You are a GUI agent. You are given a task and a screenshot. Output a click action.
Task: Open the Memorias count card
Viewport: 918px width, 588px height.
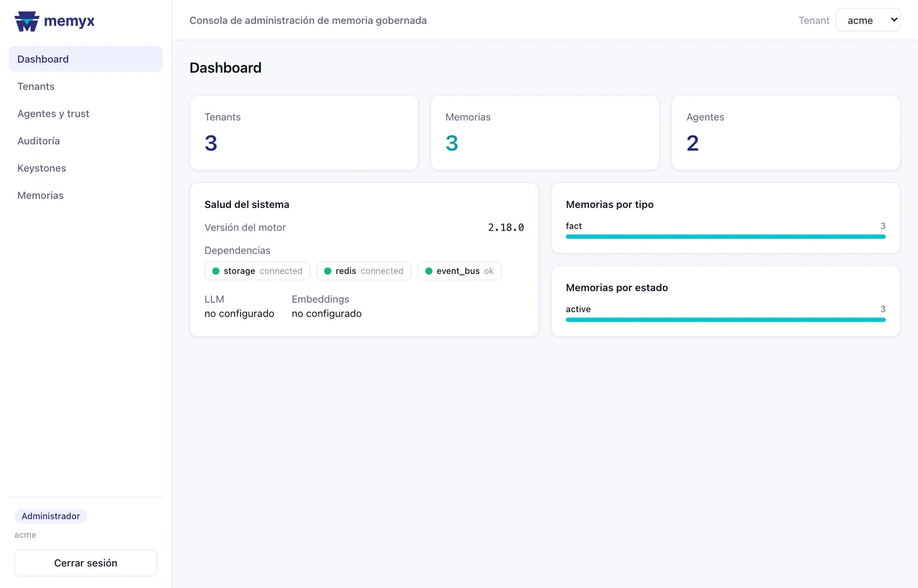[545, 133]
